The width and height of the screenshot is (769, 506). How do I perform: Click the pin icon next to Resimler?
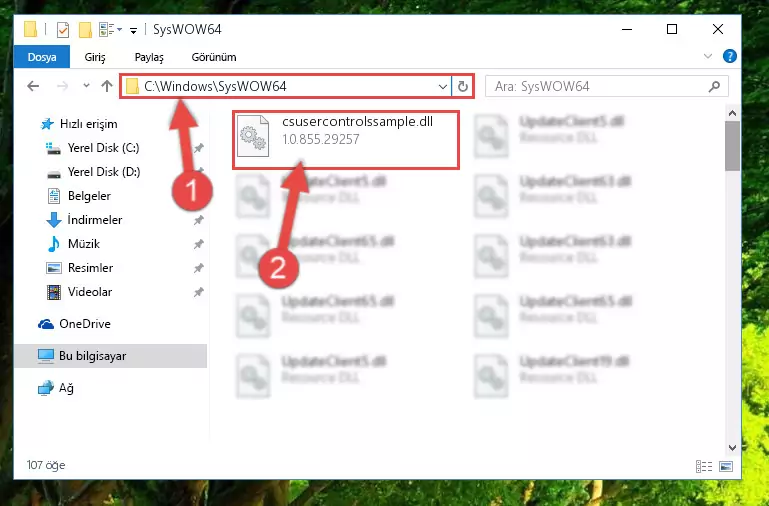(199, 268)
